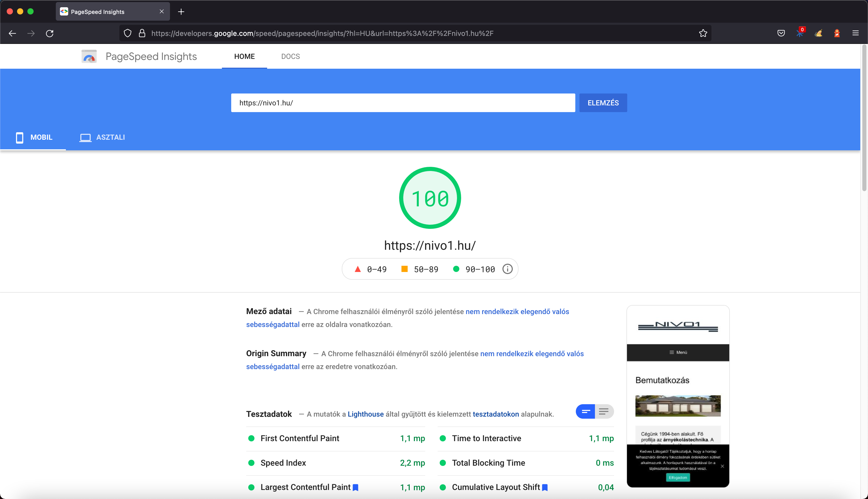Open the Lighthouse link
Viewport: 868px width, 499px height.
pyautogui.click(x=365, y=414)
